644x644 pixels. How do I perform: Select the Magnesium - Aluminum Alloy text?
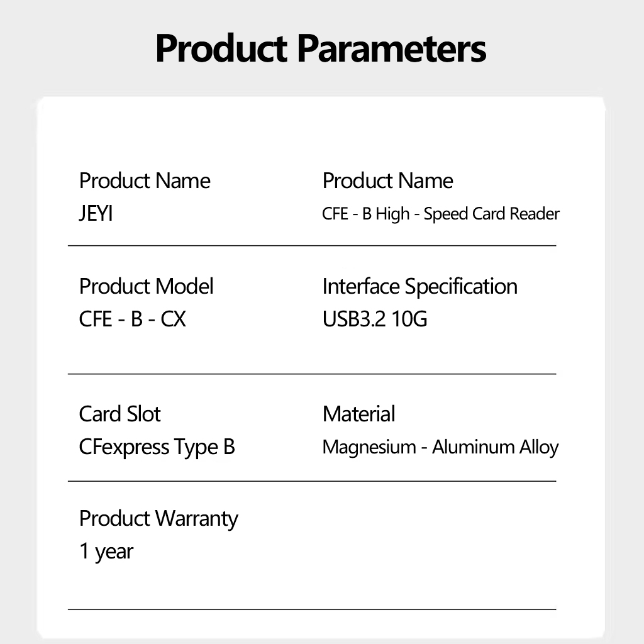[440, 447]
